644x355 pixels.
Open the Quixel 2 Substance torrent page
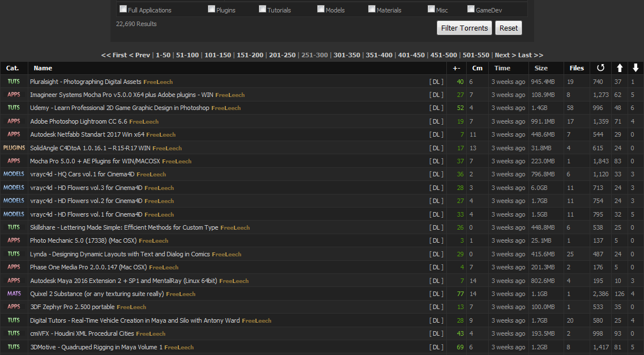97,294
